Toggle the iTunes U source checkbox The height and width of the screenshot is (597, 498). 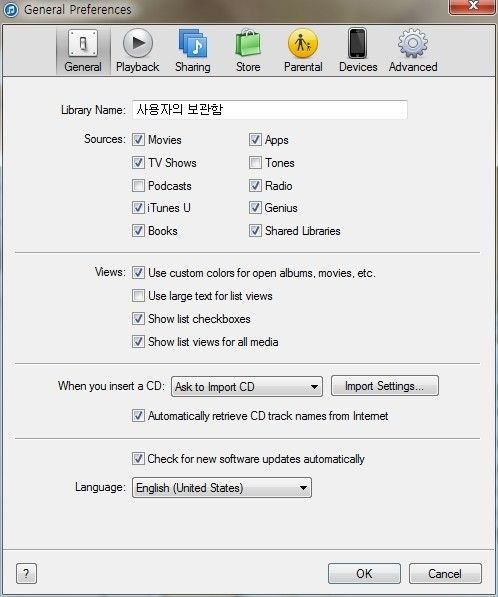pos(138,208)
